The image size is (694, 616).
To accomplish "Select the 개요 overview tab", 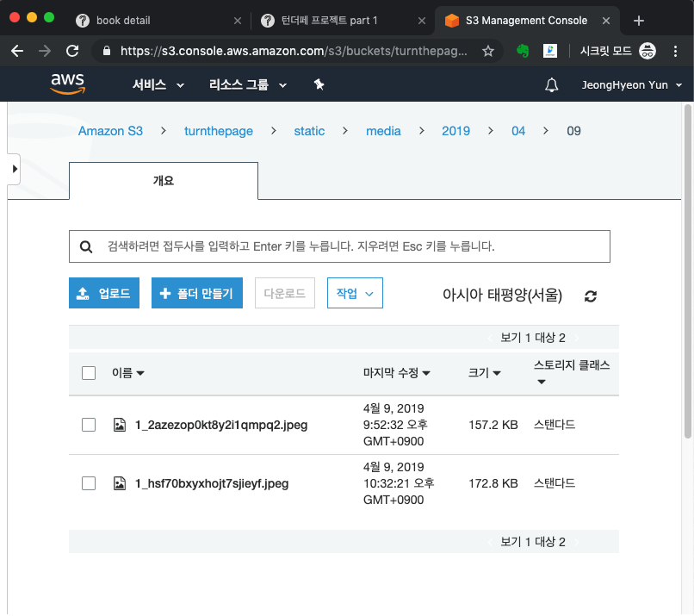I will pyautogui.click(x=164, y=181).
